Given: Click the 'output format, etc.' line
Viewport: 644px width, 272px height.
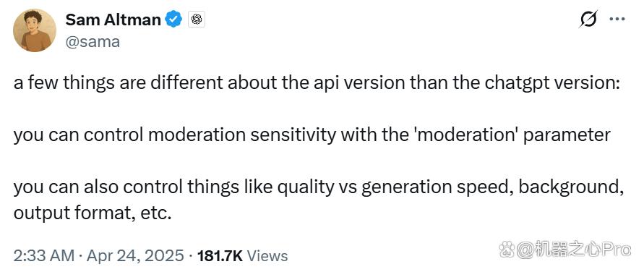Looking at the screenshot, I should 92,213.
